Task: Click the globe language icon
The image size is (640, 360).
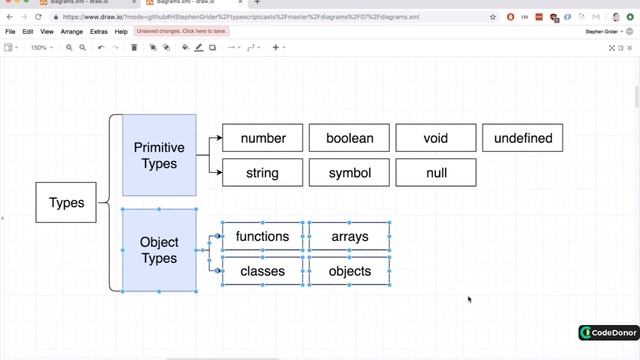Action: pyautogui.click(x=630, y=31)
